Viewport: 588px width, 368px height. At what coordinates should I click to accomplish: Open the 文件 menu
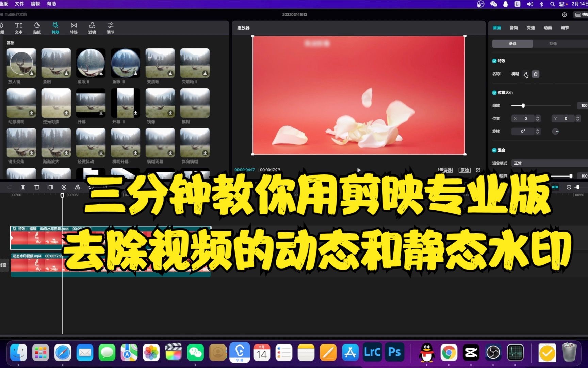[19, 4]
